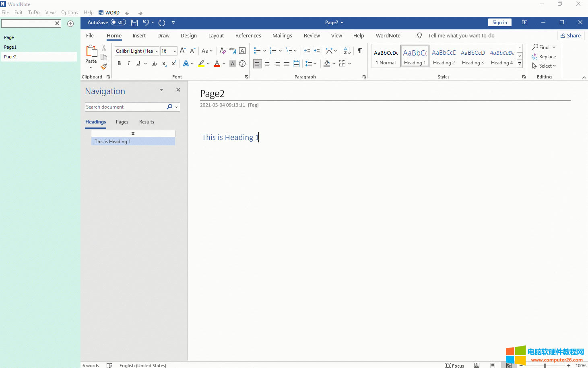Click the Sign in button
The height and width of the screenshot is (368, 588).
(499, 23)
